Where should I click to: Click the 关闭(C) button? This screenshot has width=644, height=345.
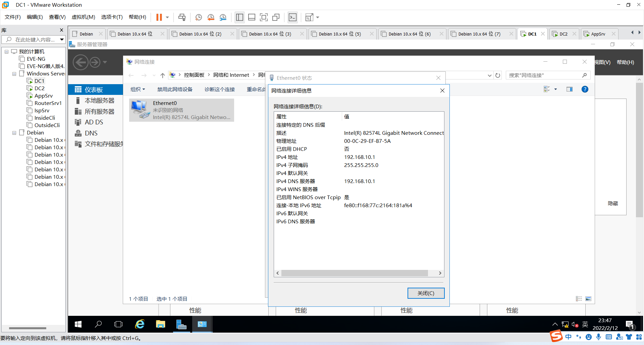click(x=426, y=293)
